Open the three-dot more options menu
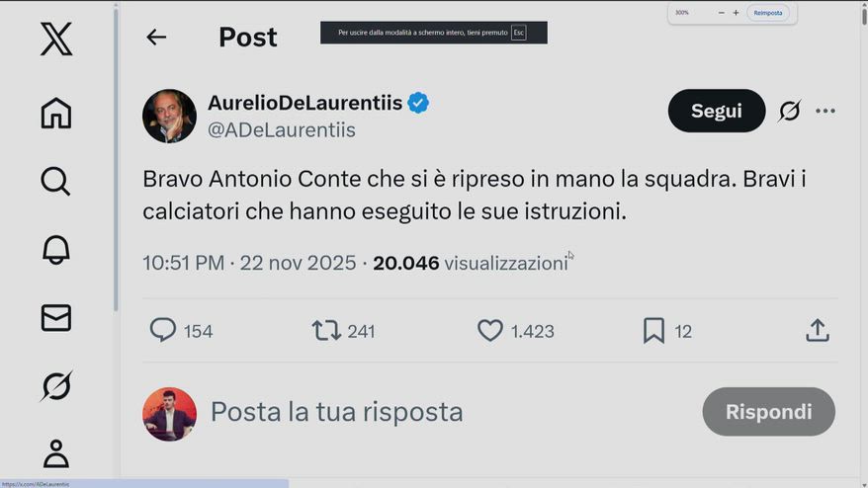The width and height of the screenshot is (868, 488). [825, 112]
